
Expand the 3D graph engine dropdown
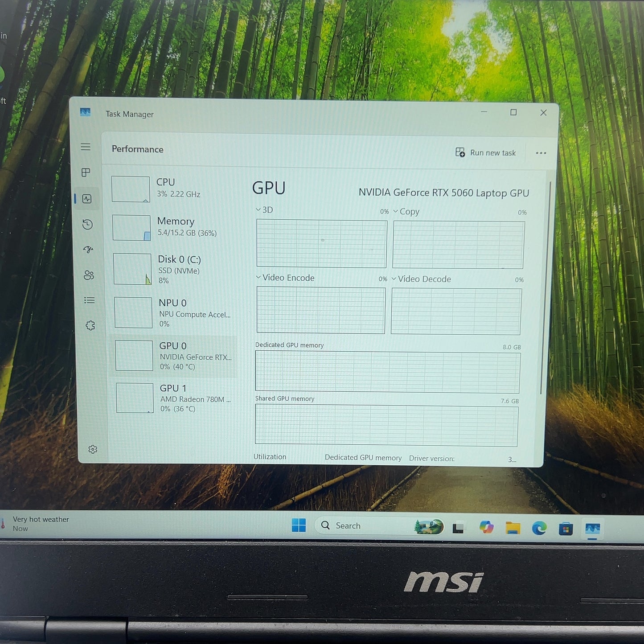258,209
